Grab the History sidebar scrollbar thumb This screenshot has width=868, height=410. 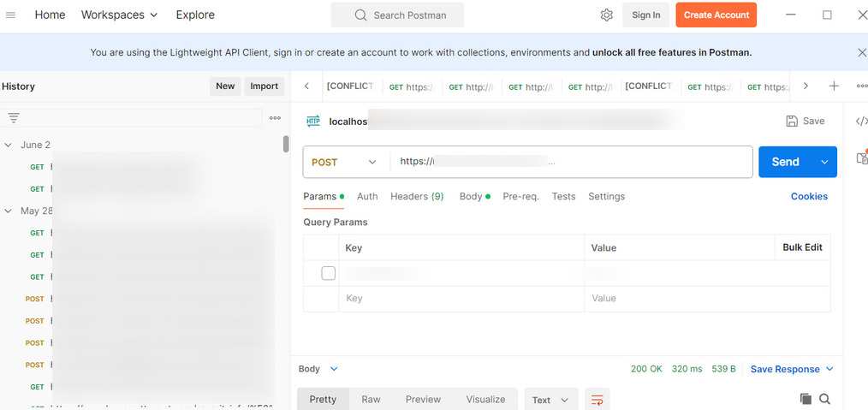point(286,144)
